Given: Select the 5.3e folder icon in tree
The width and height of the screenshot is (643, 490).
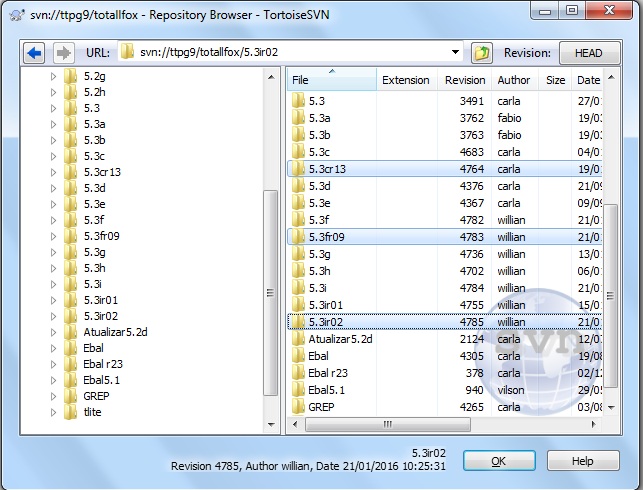Looking at the screenshot, I should [x=71, y=204].
